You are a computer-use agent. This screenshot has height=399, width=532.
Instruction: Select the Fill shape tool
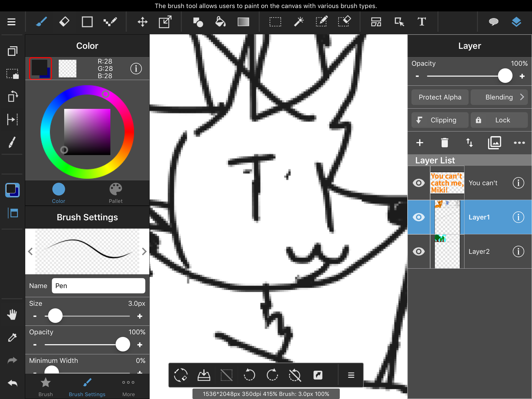click(x=198, y=22)
